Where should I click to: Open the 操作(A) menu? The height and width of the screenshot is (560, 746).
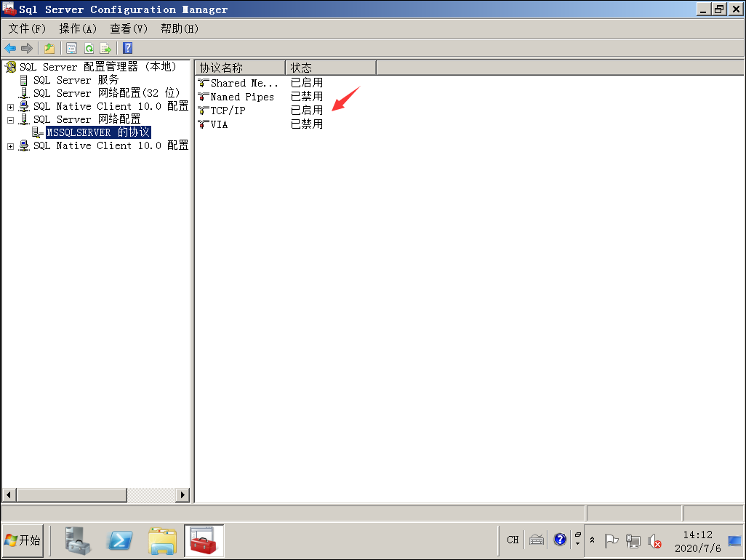[x=78, y=28]
